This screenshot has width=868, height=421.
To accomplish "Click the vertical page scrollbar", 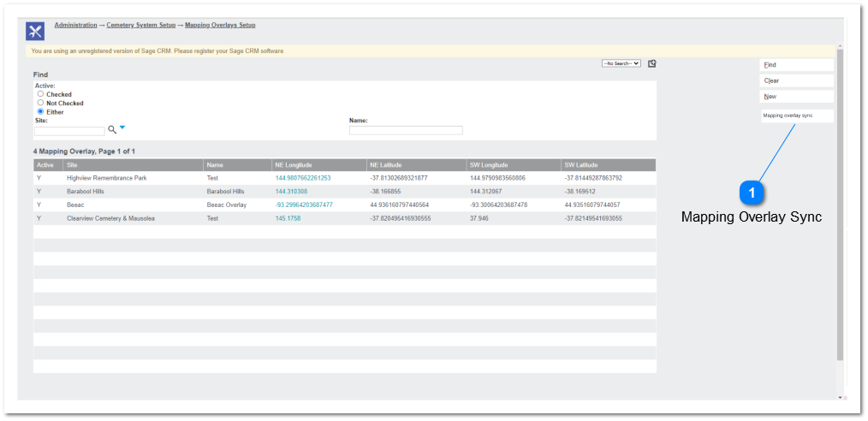I will (x=840, y=205).
